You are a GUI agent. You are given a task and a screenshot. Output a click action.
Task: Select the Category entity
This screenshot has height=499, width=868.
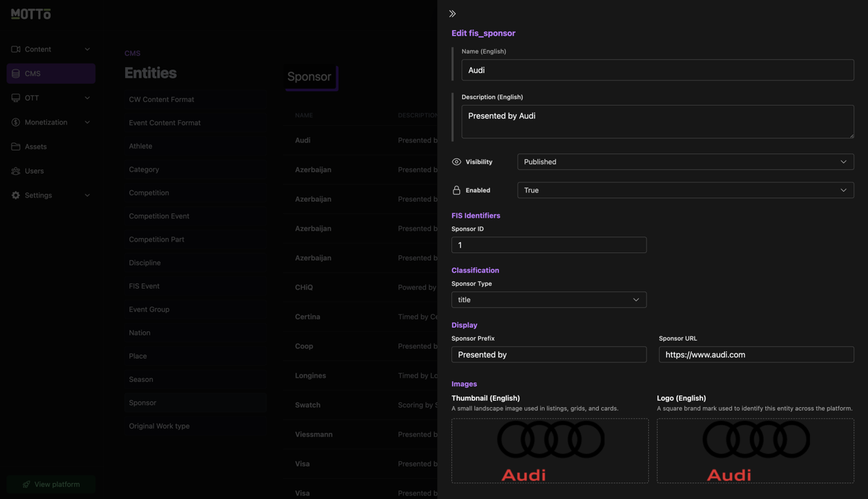pos(195,169)
